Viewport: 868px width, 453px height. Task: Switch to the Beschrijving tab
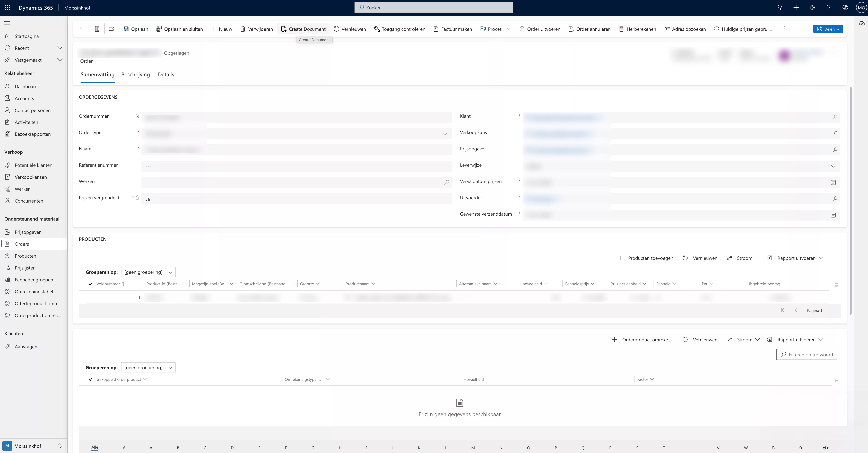[135, 74]
